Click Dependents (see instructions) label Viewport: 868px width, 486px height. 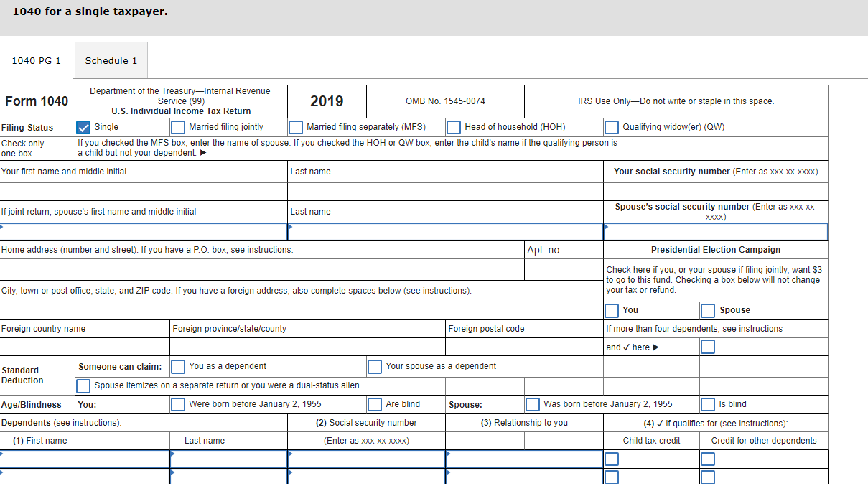coord(61,423)
